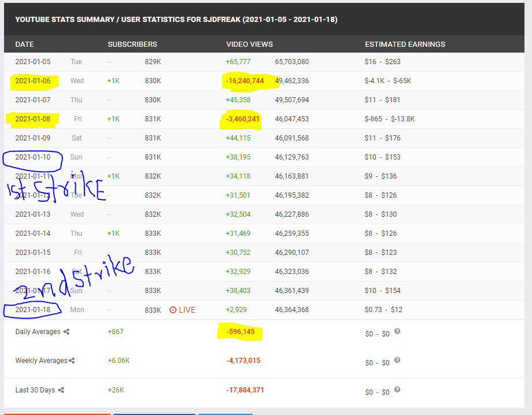The height and width of the screenshot is (415, 532).
Task: Click date 2021-01-15
Action: pos(33,252)
